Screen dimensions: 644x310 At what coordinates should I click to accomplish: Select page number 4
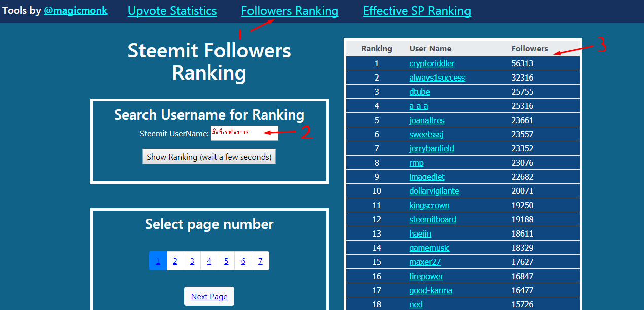point(209,261)
